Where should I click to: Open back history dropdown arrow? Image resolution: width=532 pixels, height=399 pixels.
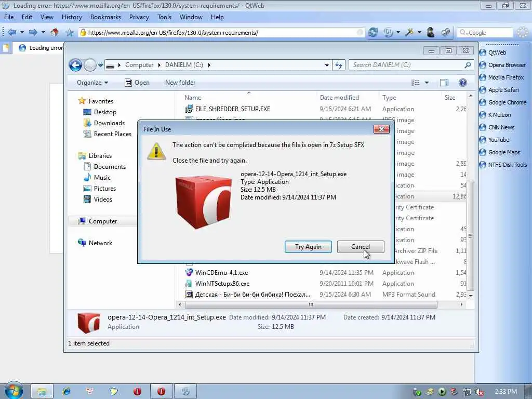pos(22,32)
